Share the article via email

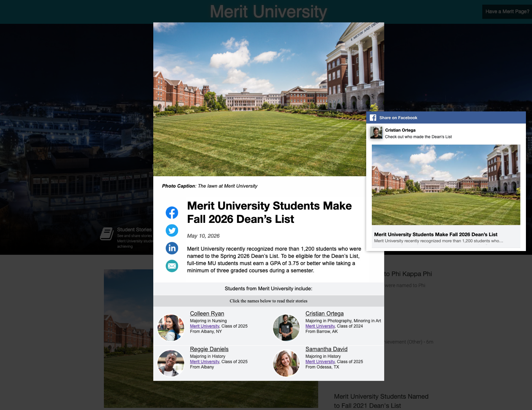click(x=172, y=266)
